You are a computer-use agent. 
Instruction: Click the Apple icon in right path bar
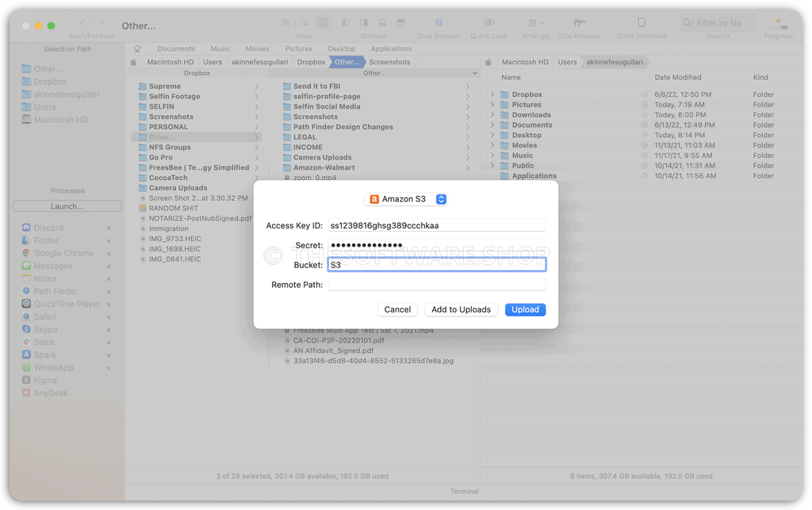coord(488,62)
